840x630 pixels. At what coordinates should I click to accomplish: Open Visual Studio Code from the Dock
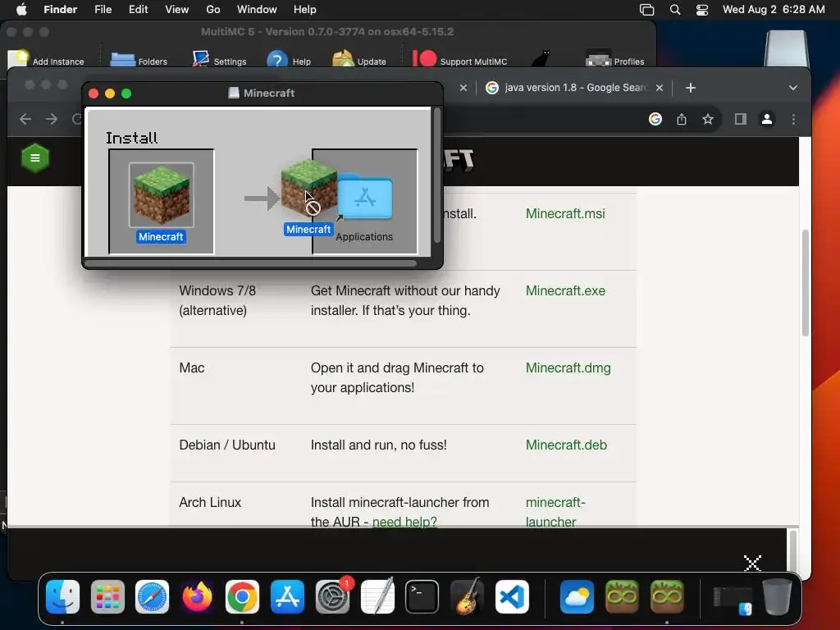click(x=512, y=596)
